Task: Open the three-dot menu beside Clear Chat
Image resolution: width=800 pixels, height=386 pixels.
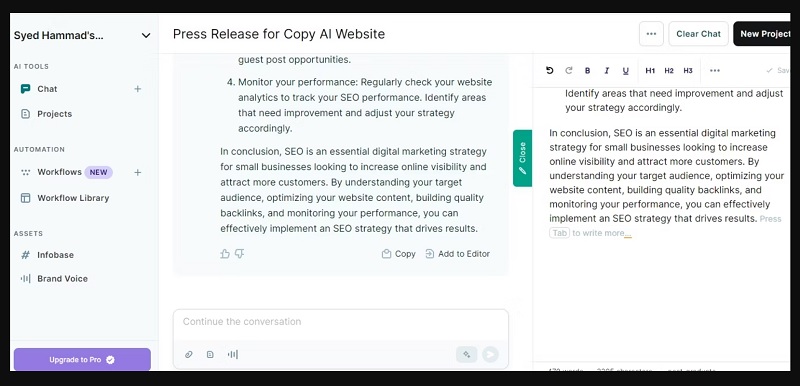Action: pyautogui.click(x=651, y=34)
